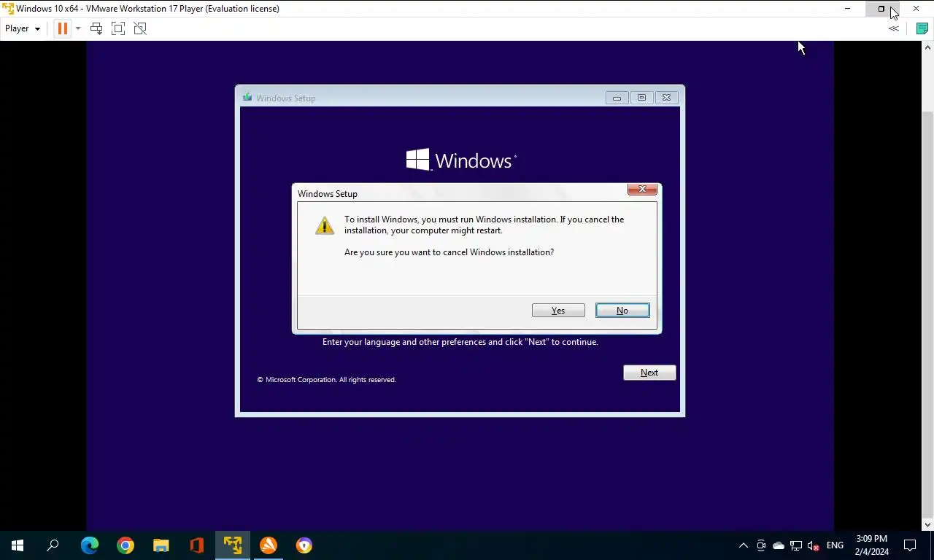Close the cancel confirmation dialog with X
This screenshot has height=560, width=934.
click(642, 190)
